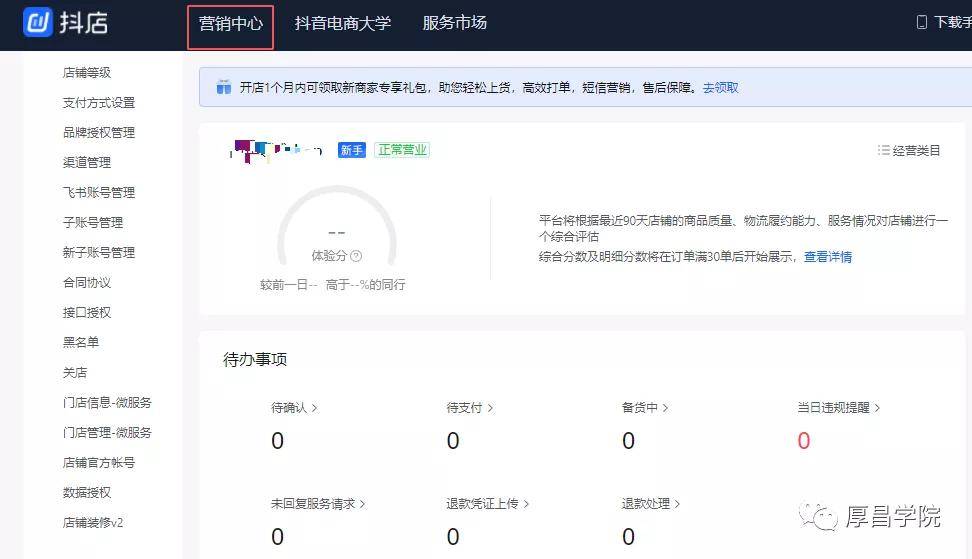The height and width of the screenshot is (559, 972).
Task: Open 抖音电商大学 tab
Action: (343, 24)
